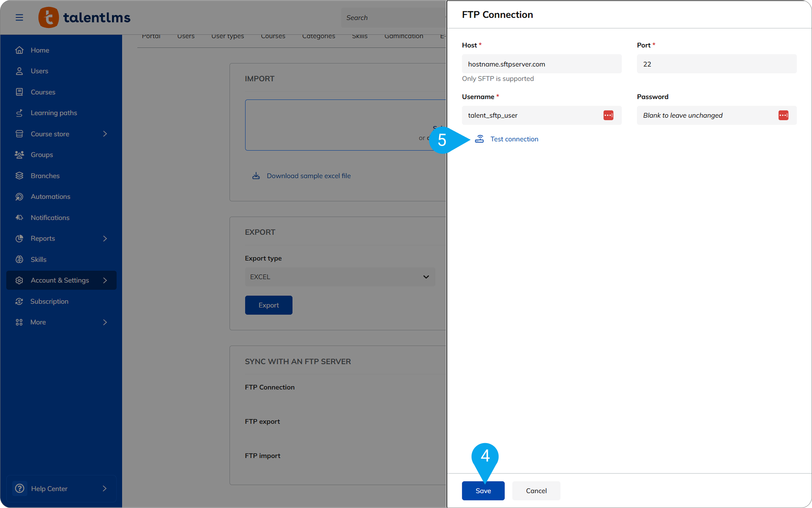
Task: Open the Export type EXCEL dropdown
Action: [340, 277]
